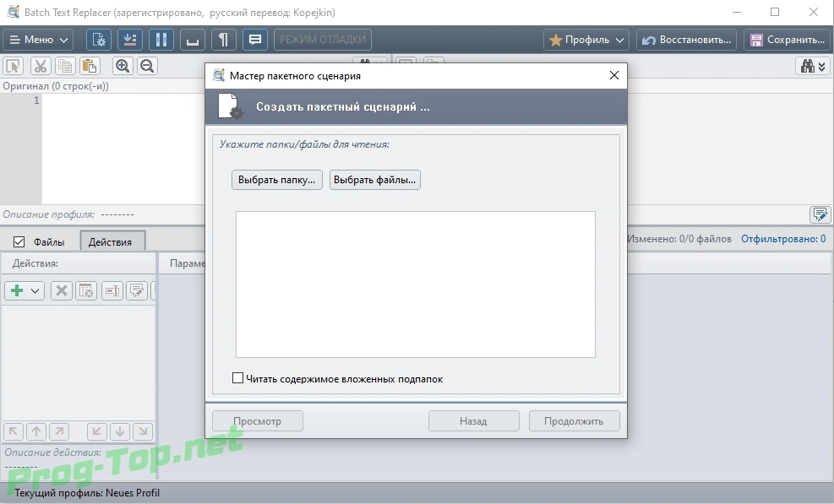
Task: Click the binoculars search icon at right
Action: pos(813,66)
